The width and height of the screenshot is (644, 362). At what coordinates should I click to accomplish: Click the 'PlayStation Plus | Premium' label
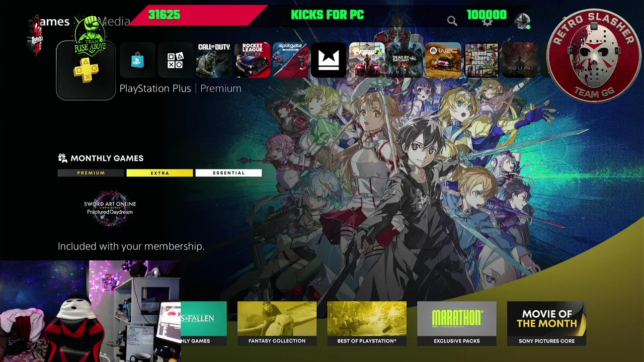180,88
